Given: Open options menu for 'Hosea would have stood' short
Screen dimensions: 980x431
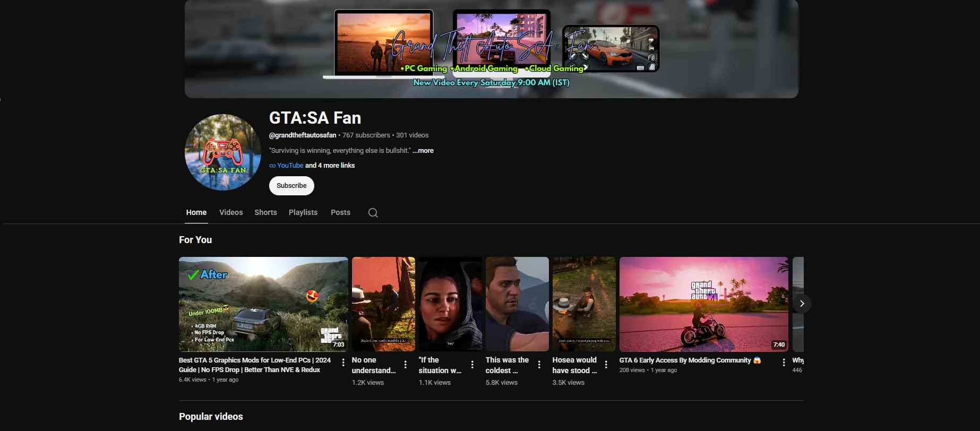Looking at the screenshot, I should click(606, 365).
